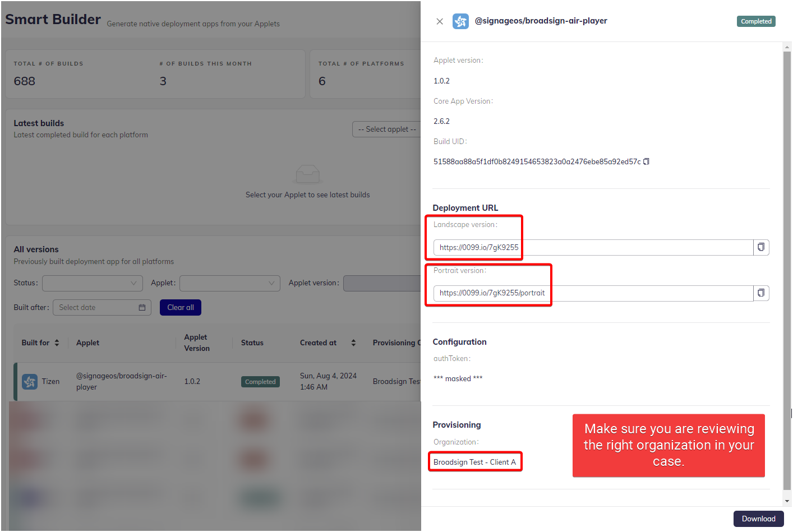Copy the portrait deployment URL
The height and width of the screenshot is (532, 793).
click(760, 293)
